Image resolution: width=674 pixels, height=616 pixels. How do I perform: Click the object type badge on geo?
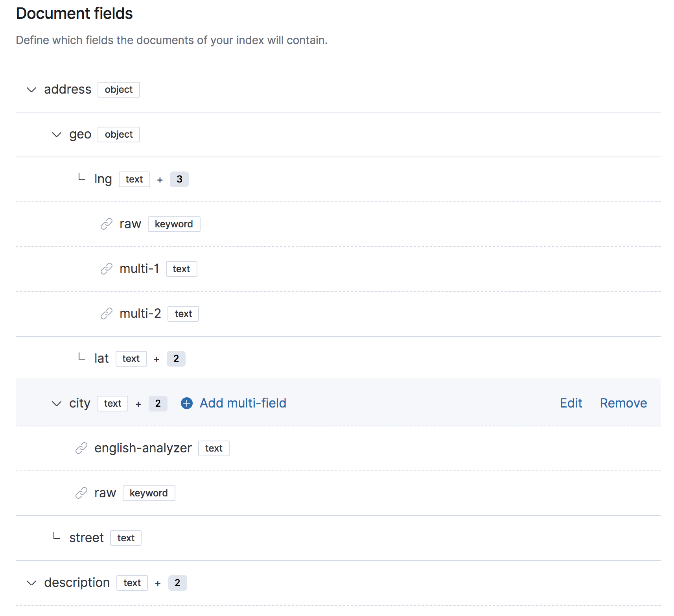(119, 135)
